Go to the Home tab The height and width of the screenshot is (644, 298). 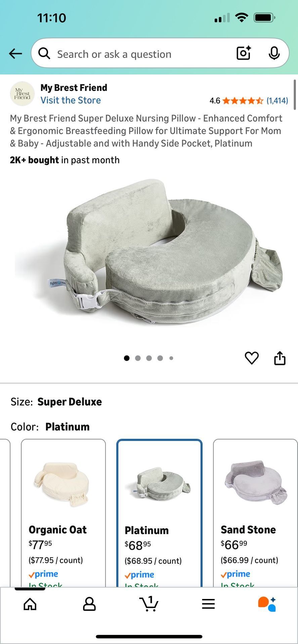30,604
